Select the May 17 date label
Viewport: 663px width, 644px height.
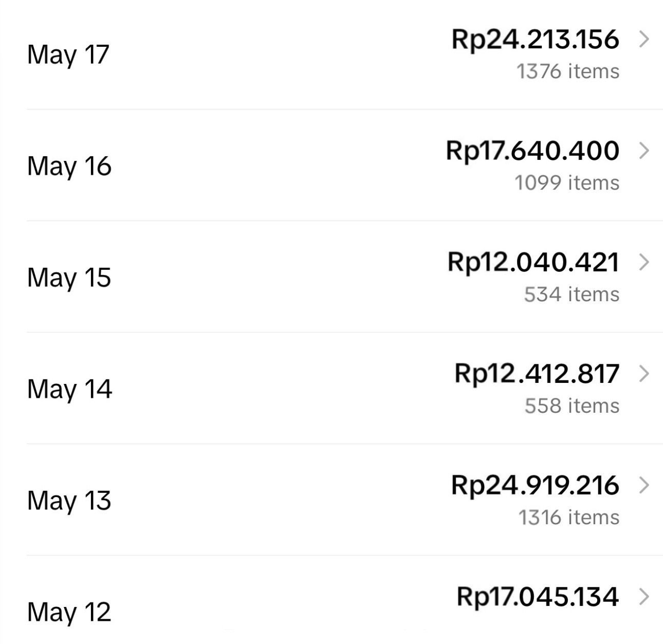click(68, 54)
